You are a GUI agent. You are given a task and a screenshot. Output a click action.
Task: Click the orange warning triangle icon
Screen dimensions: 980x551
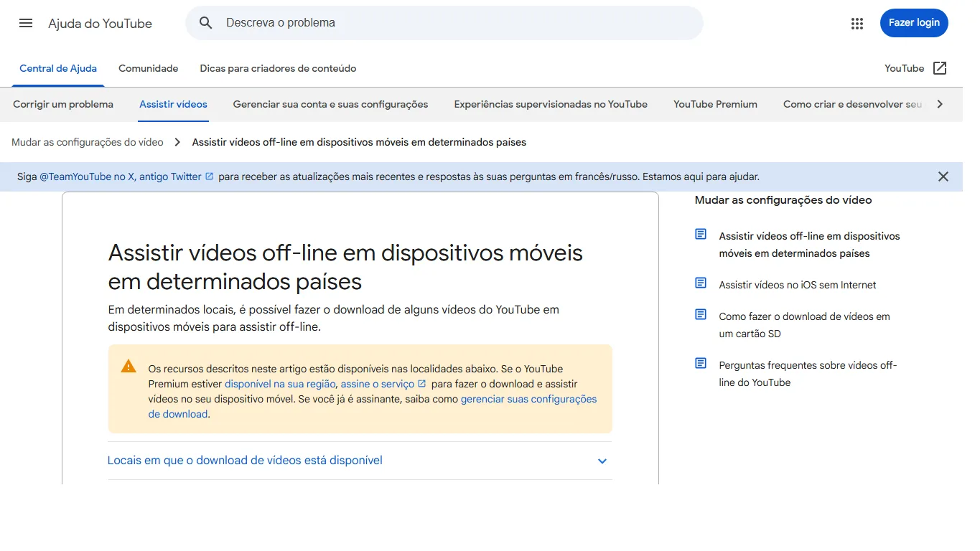point(129,367)
